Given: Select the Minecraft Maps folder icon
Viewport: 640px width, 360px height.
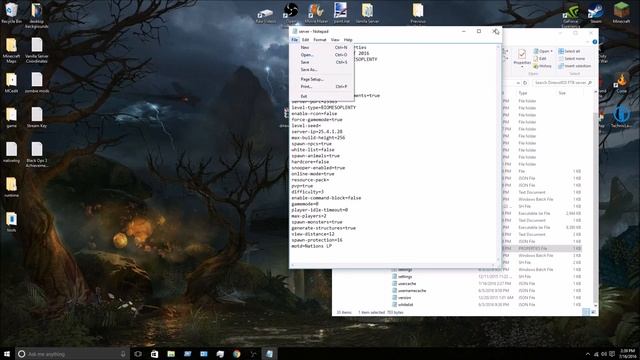Looking at the screenshot, I should tap(11, 50).
